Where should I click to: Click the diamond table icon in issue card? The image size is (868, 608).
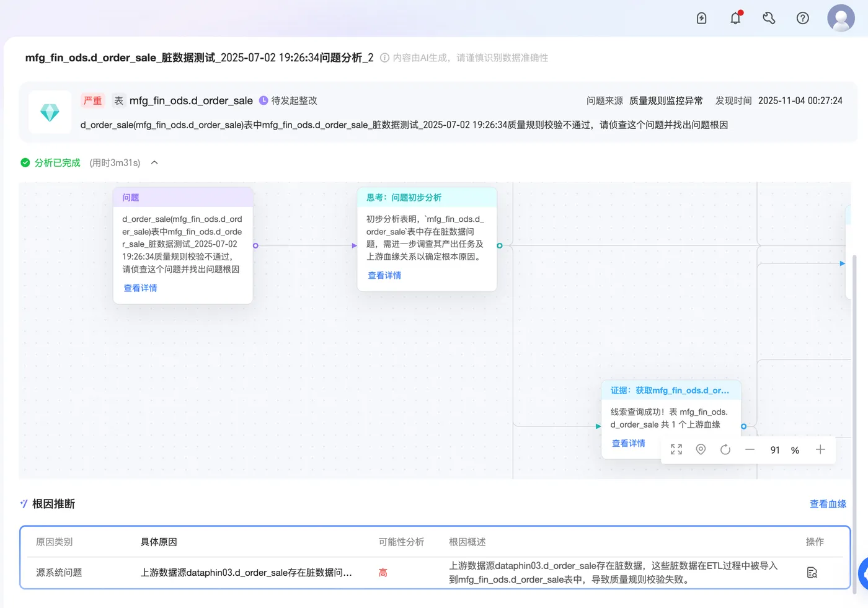[50, 112]
